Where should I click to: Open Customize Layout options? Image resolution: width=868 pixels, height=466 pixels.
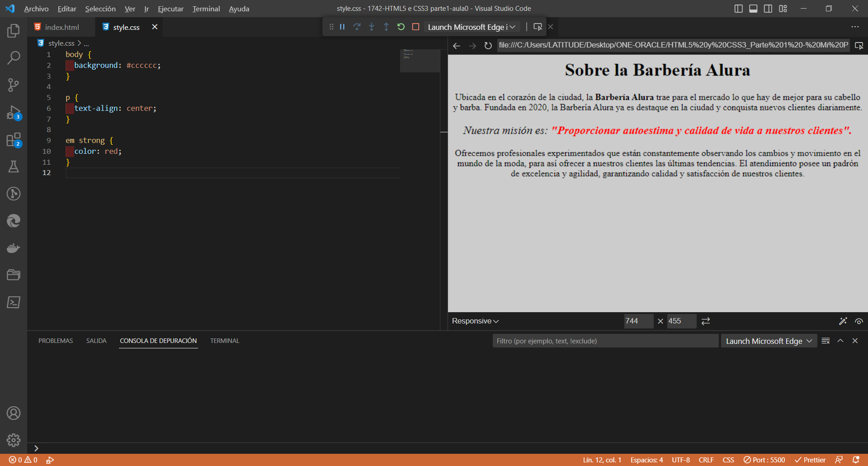coord(783,9)
